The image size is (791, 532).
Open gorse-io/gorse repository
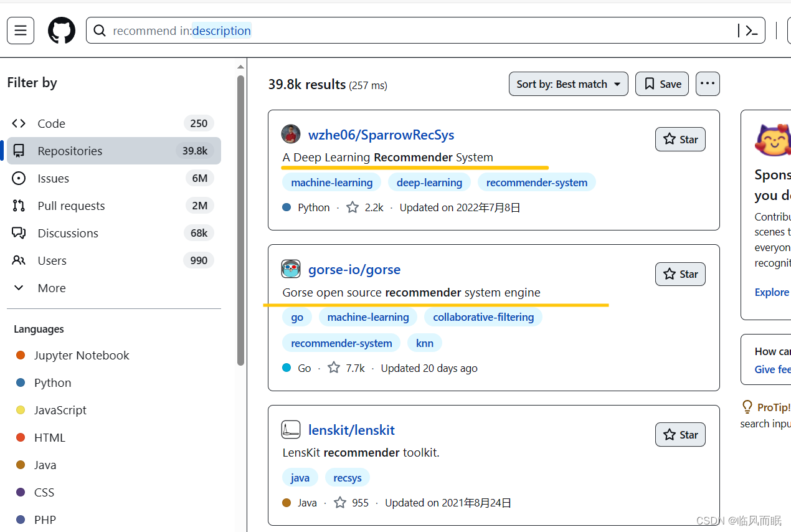click(354, 270)
